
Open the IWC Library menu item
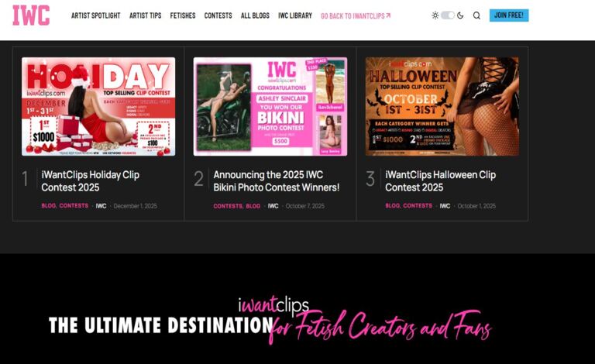coord(295,15)
